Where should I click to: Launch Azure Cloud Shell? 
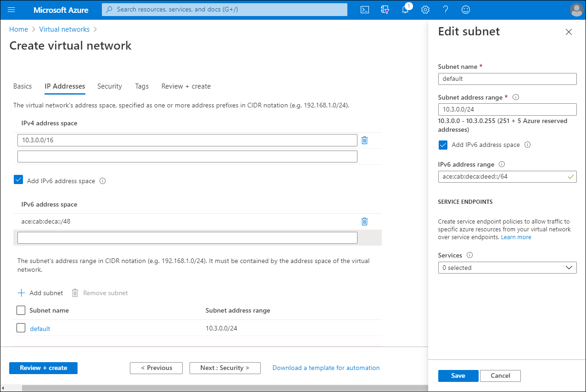click(x=365, y=9)
